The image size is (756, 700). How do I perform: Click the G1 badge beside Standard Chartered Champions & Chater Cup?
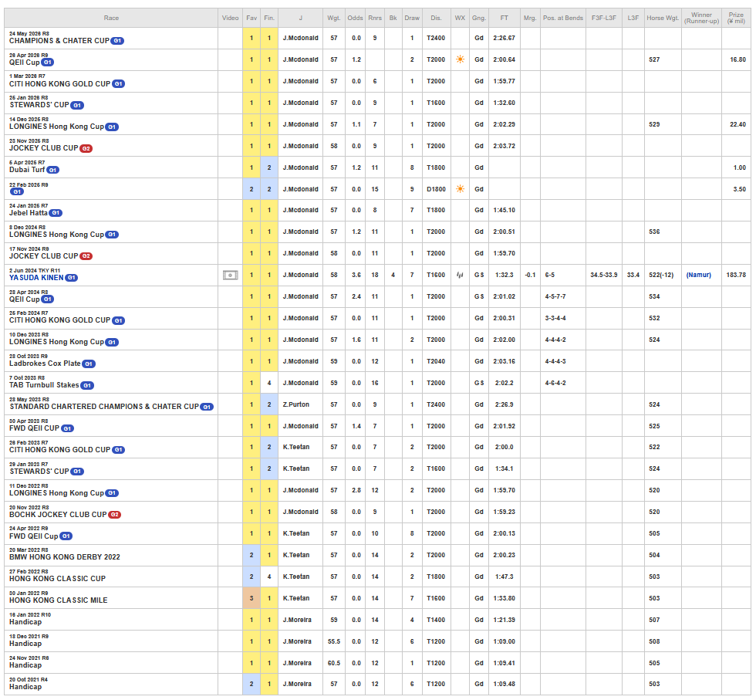point(207,407)
